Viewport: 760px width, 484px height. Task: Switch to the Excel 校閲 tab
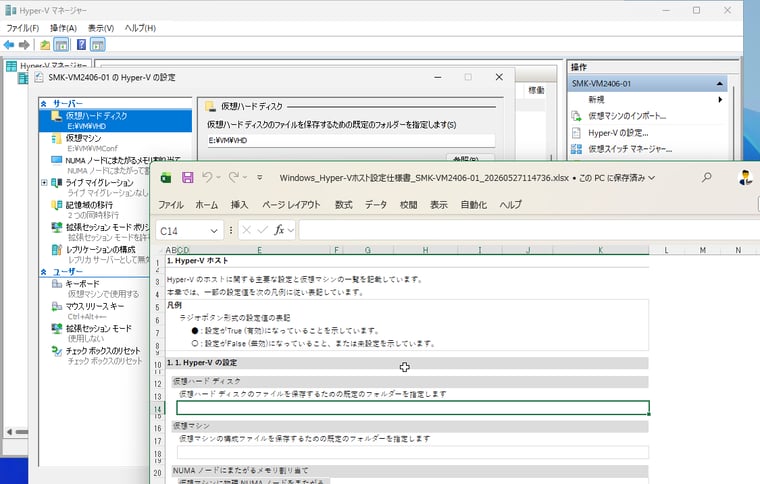point(408,205)
